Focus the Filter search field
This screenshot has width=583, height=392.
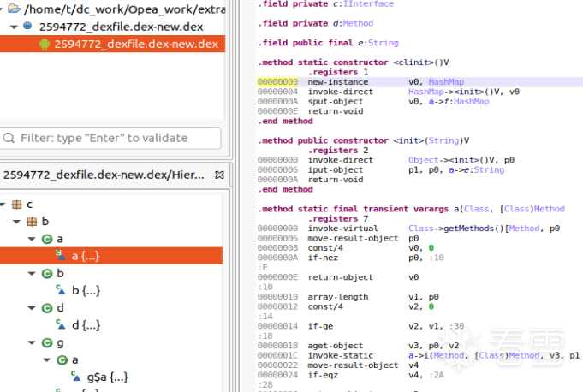coord(110,138)
